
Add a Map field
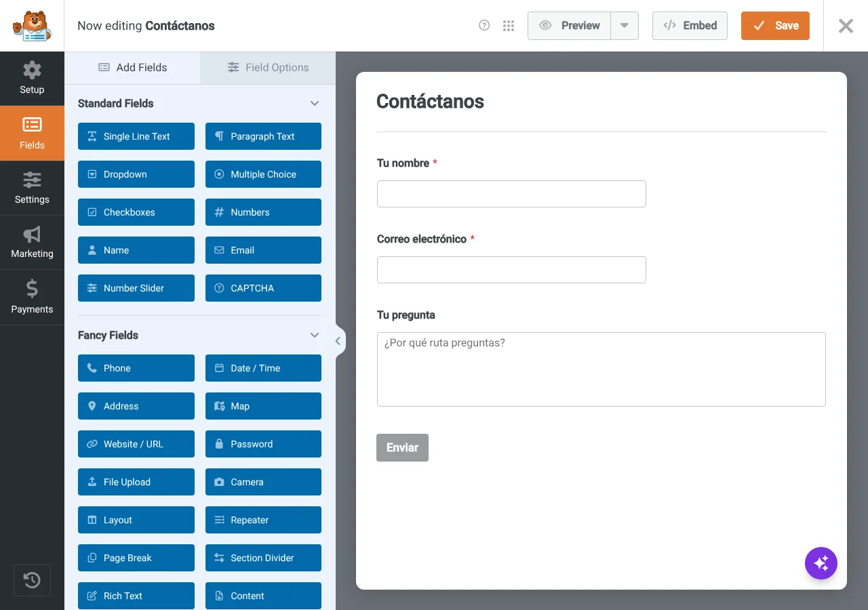pos(263,406)
